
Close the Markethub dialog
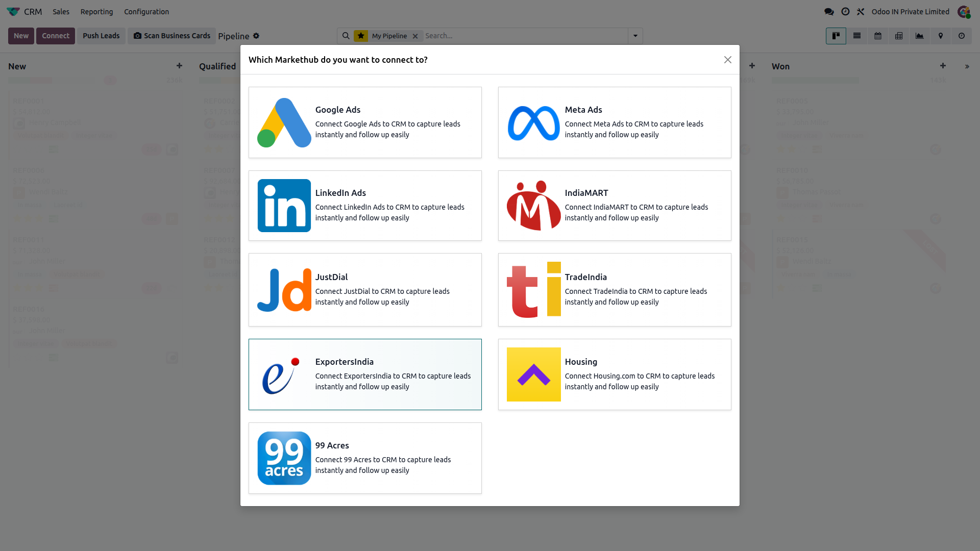point(727,60)
